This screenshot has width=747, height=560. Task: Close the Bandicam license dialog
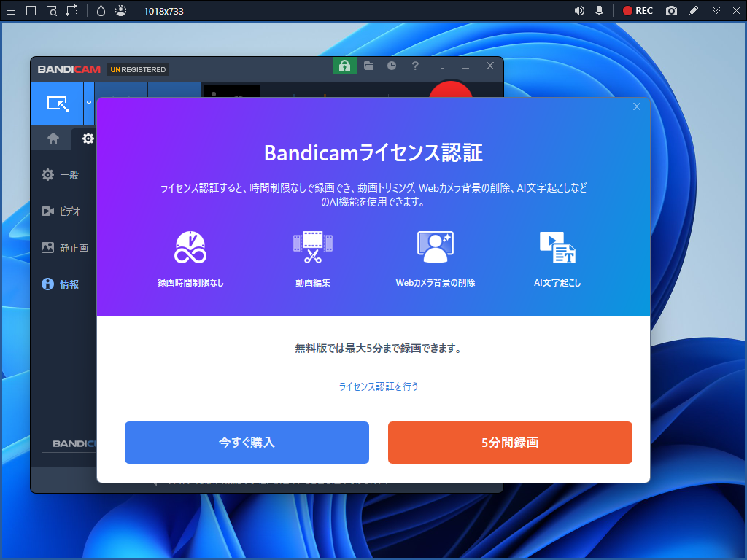pos(636,106)
